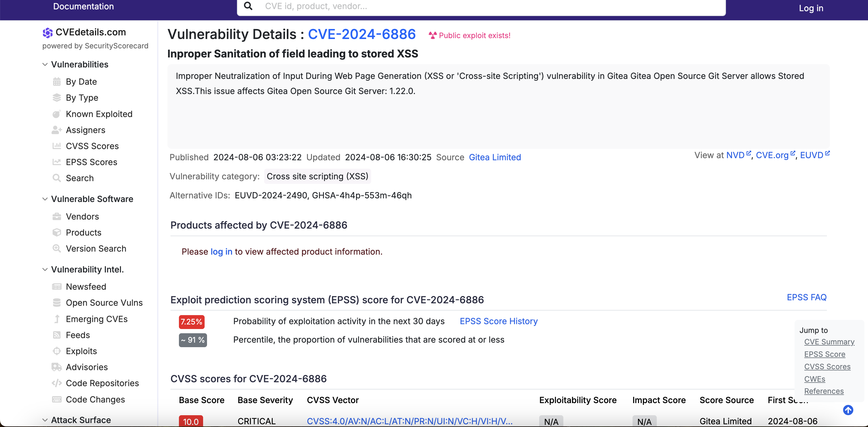This screenshot has width=868, height=427.
Task: Open Version Search in sidebar
Action: [x=96, y=249]
